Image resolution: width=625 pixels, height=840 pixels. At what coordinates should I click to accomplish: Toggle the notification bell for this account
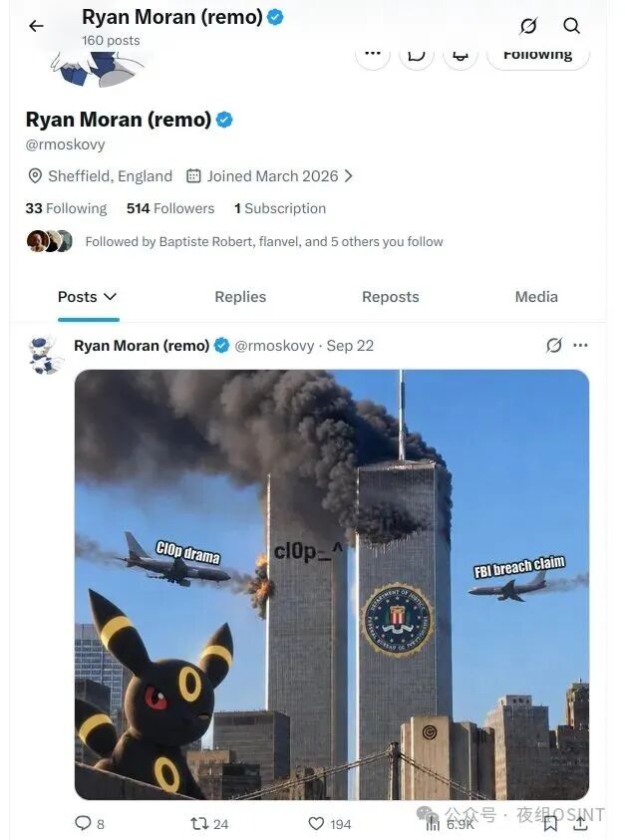[461, 55]
